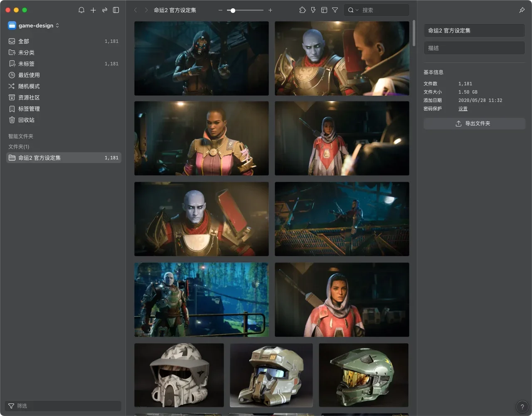The width and height of the screenshot is (532, 416).
Task: Select the white camo helmet thumbnail
Action: coord(179,375)
